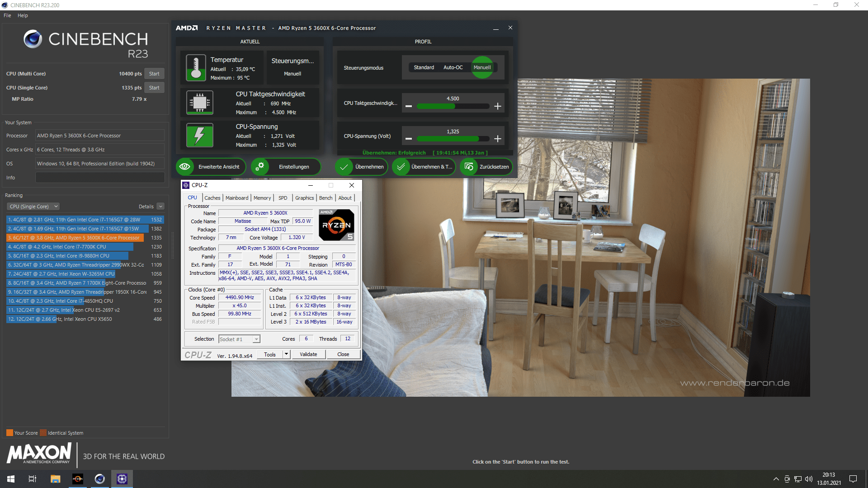Image resolution: width=868 pixels, height=488 pixels.
Task: Select ranking row Intel Core i9-9880H CPU
Action: coord(85,256)
